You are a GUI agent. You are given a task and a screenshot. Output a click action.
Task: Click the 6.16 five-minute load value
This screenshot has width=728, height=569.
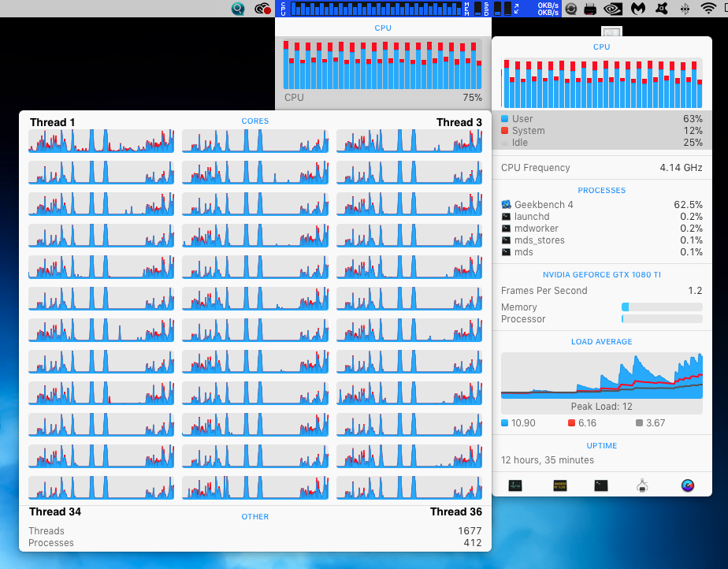(x=582, y=422)
